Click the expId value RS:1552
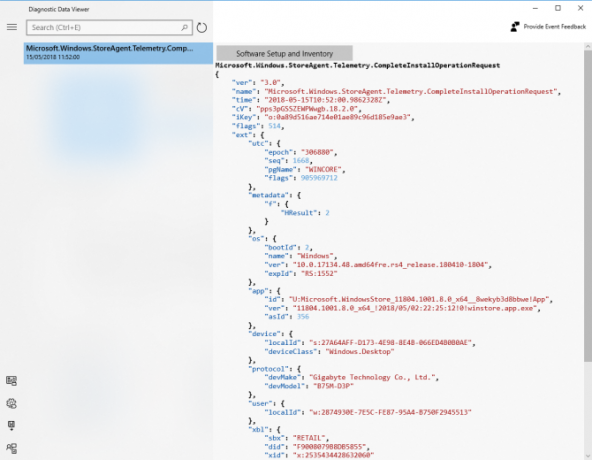Image resolution: width=592 pixels, height=460 pixels. click(x=319, y=274)
